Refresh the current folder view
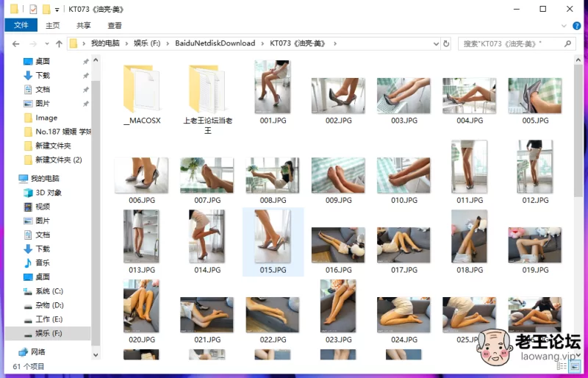The height and width of the screenshot is (378, 588). tap(446, 43)
